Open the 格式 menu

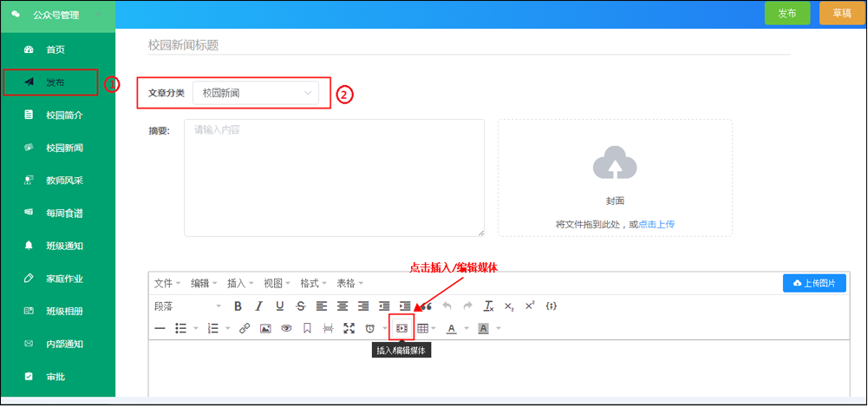click(313, 283)
